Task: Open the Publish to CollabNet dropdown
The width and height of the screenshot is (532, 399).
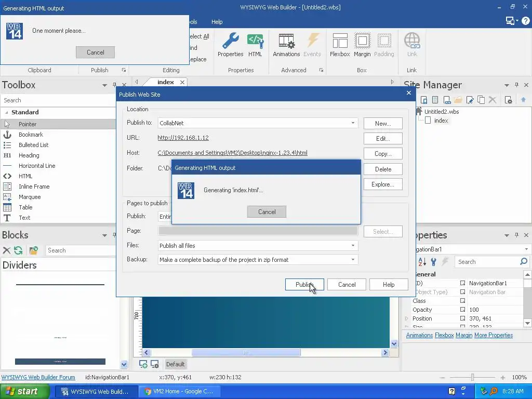Action: click(353, 123)
